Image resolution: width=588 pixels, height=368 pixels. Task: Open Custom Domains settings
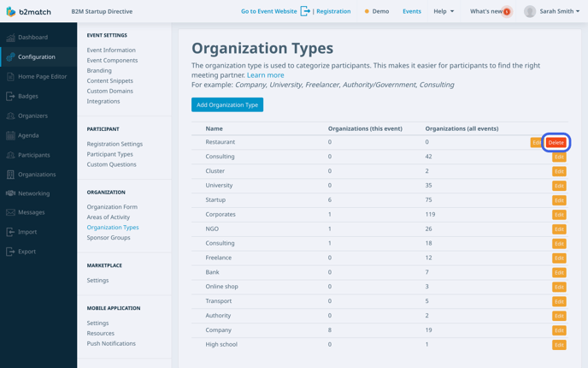pyautogui.click(x=110, y=91)
